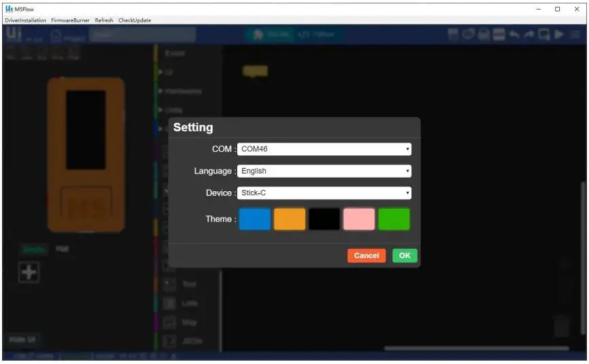Pick the green theme swatch
This screenshot has width=589, height=364.
(394, 219)
